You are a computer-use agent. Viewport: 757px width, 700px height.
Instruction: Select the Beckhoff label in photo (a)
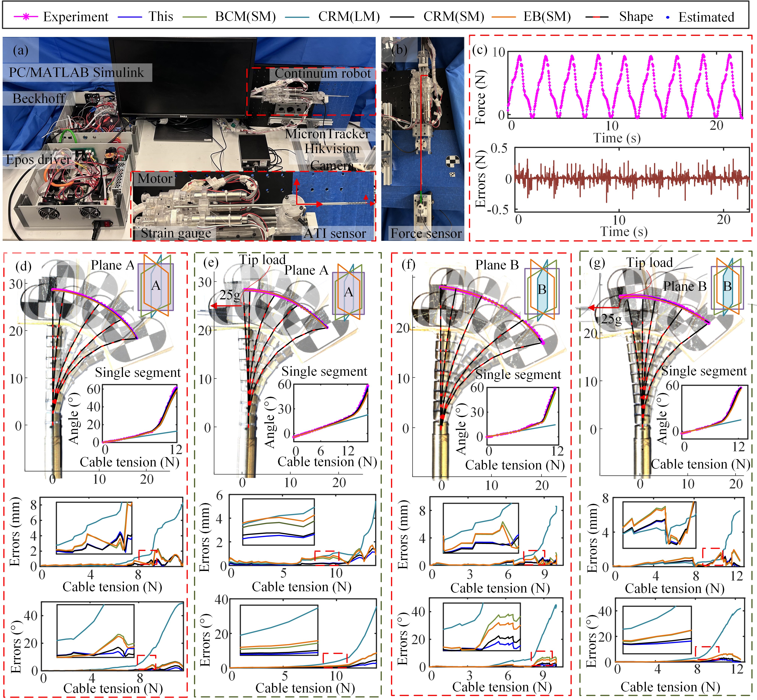click(x=39, y=98)
